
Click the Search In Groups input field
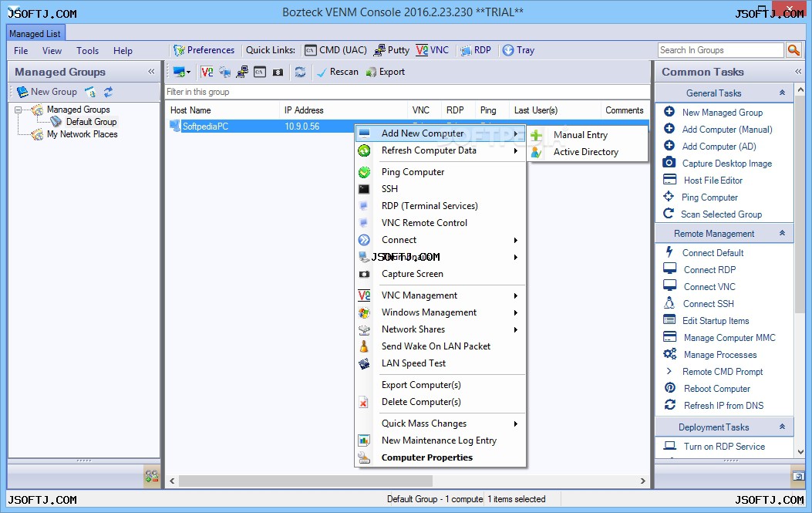coord(720,49)
